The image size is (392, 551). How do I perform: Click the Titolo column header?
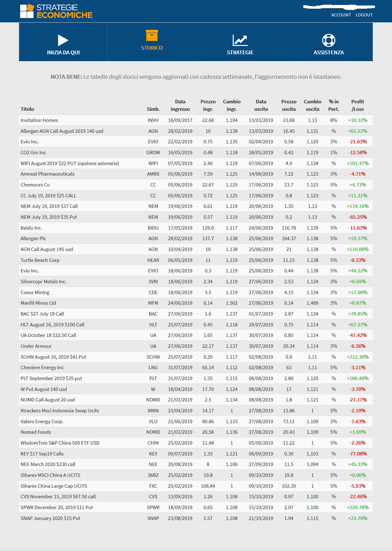tap(27, 109)
